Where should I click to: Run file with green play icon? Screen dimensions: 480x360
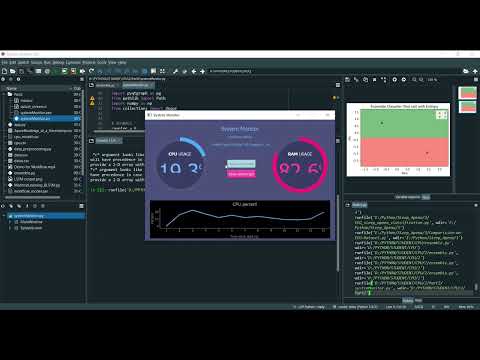(56, 71)
